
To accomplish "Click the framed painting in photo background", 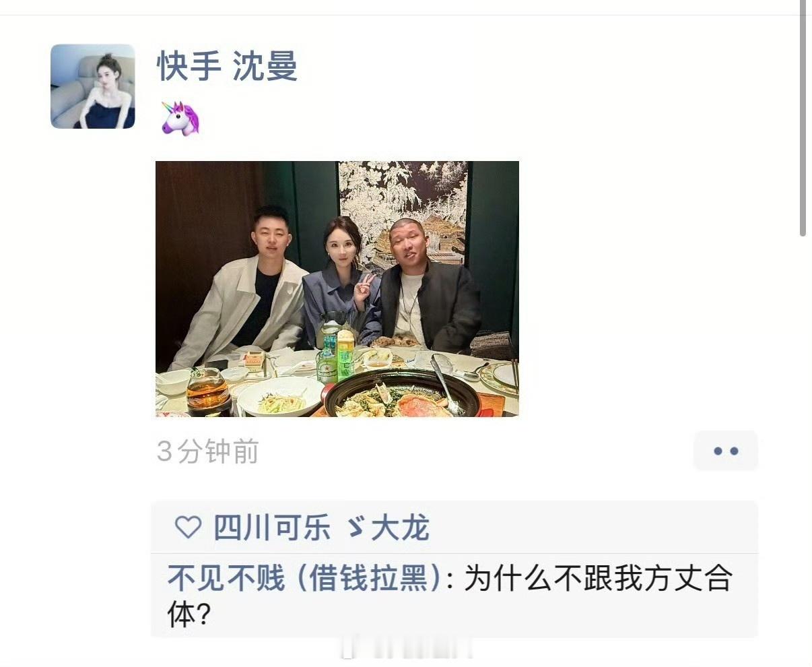I will click(403, 212).
